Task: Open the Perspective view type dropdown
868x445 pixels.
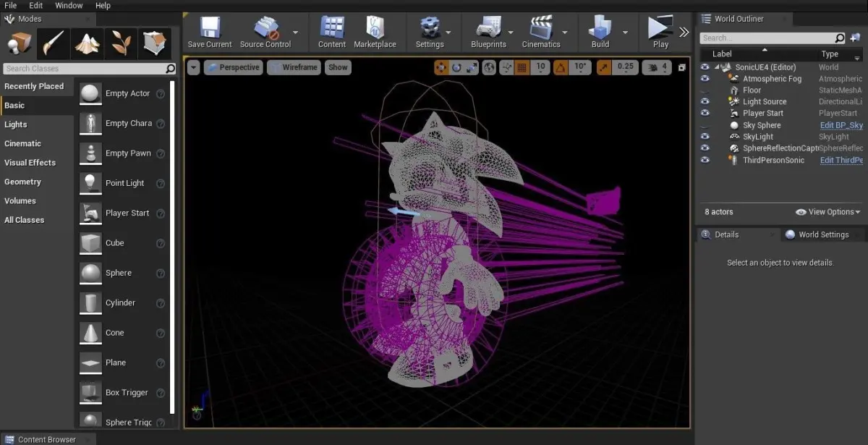Action: (232, 67)
